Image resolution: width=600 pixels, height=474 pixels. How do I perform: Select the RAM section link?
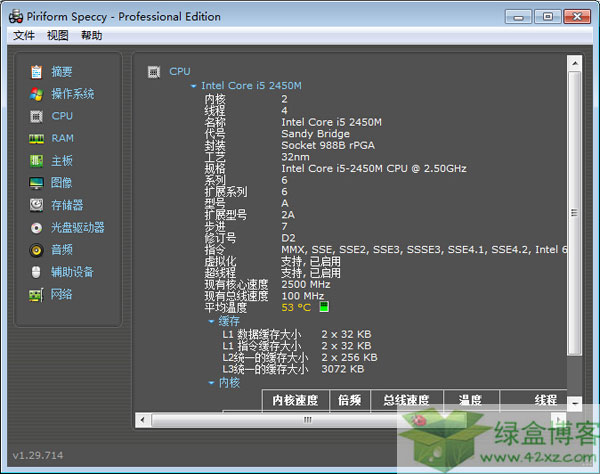pos(63,138)
